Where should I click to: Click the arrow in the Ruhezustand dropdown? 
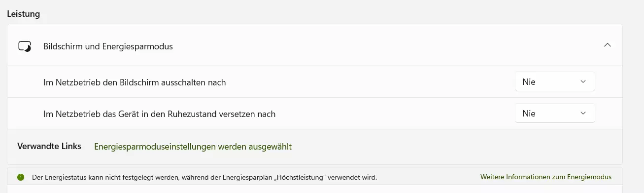[583, 114]
